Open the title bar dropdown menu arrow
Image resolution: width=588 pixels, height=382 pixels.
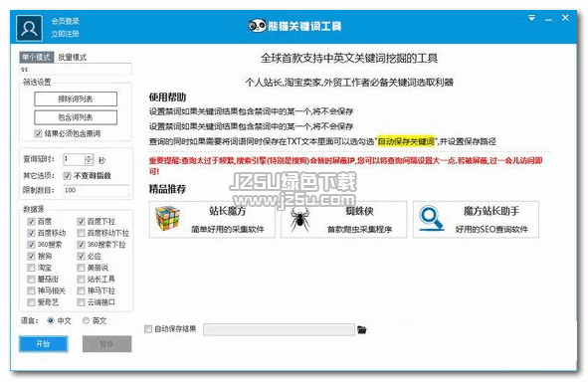(x=531, y=18)
